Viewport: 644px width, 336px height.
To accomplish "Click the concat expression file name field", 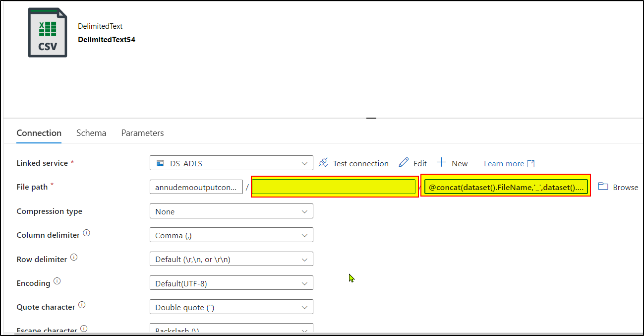I will tap(506, 187).
